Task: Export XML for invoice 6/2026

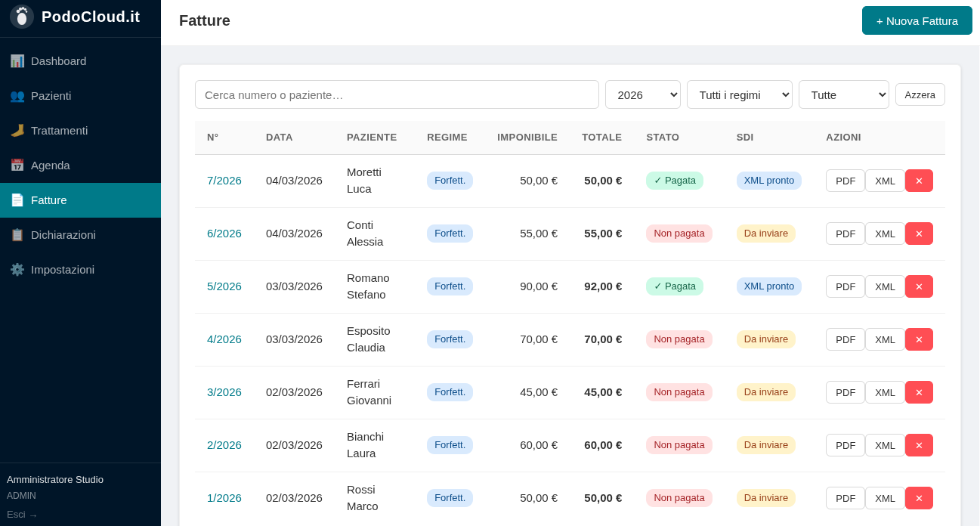Action: [885, 234]
